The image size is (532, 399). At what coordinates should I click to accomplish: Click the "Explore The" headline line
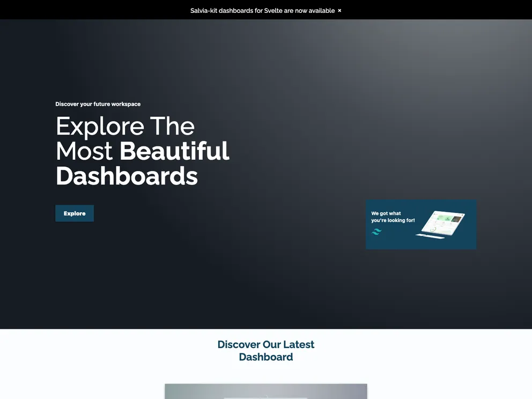pos(125,127)
